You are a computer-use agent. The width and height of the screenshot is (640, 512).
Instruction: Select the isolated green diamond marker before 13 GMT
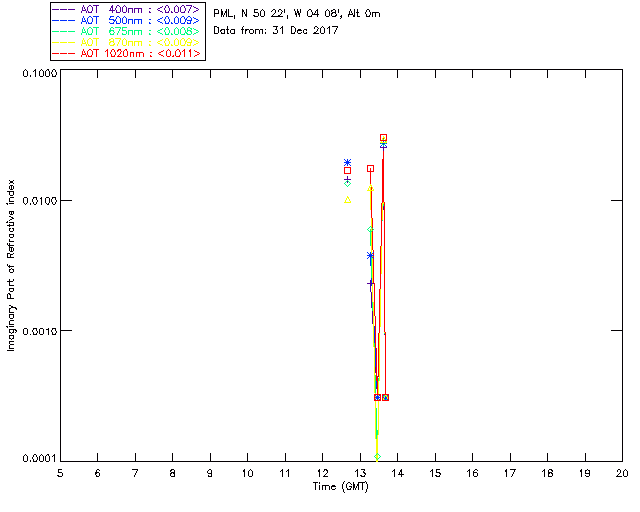pyautogui.click(x=347, y=184)
